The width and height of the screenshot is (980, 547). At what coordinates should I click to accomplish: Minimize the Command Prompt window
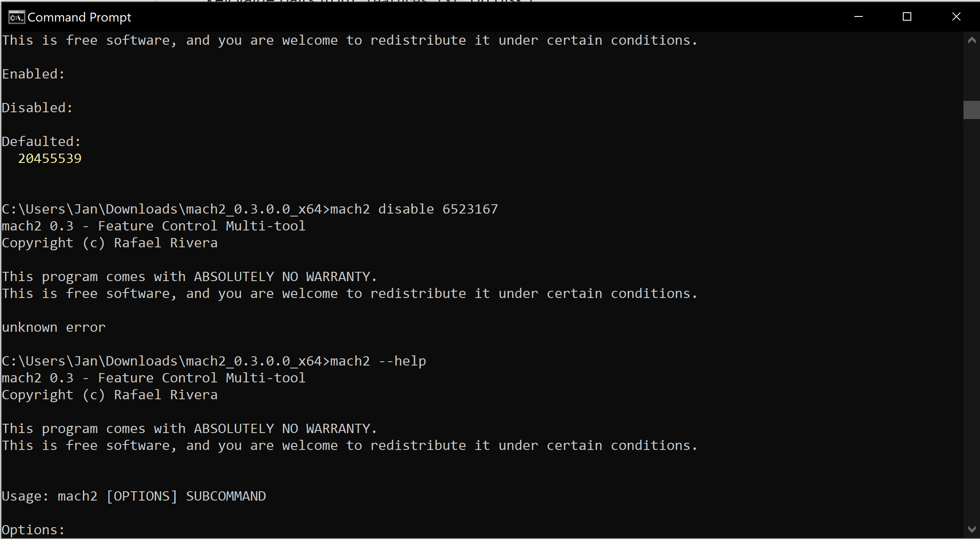point(859,17)
